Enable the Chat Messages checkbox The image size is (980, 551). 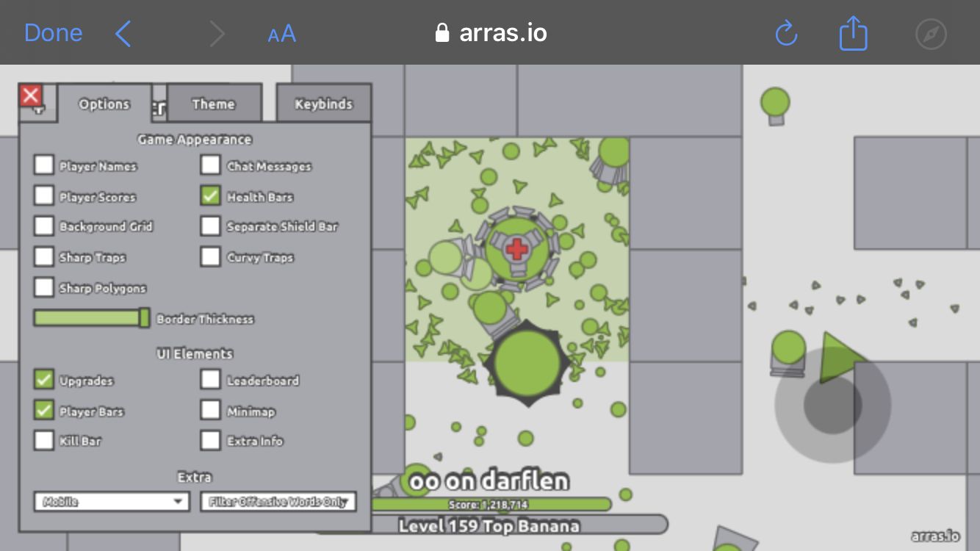tap(211, 165)
